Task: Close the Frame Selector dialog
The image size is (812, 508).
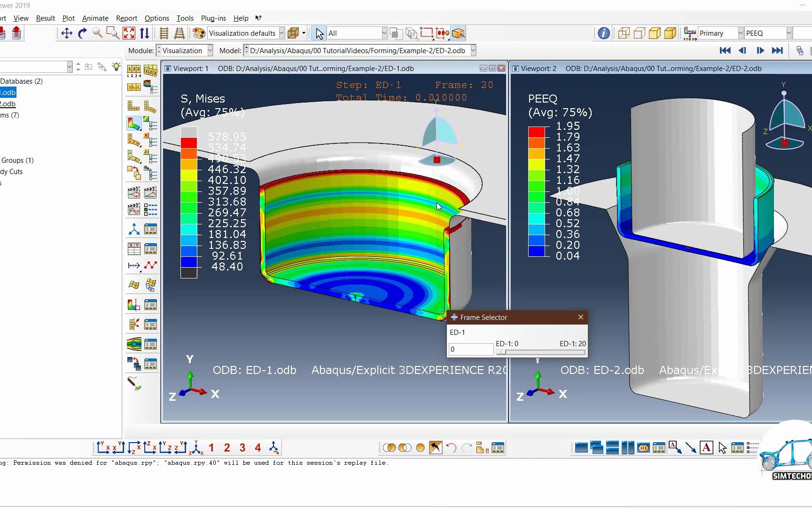Action: click(581, 317)
